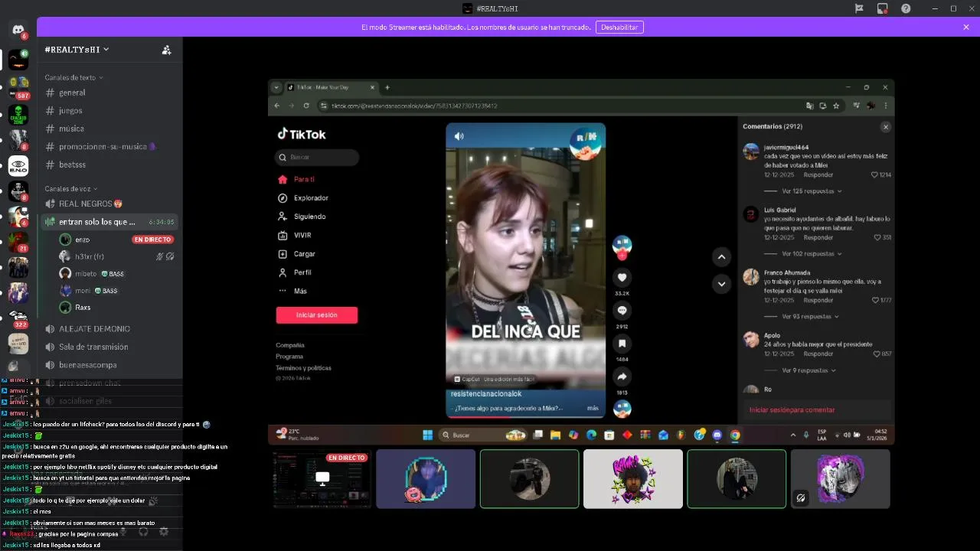980x551 pixels.
Task: Click Iniciar sesión para comentar link
Action: [792, 410]
